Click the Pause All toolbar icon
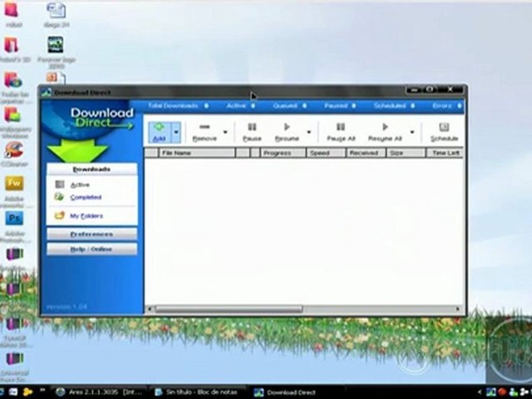The height and width of the screenshot is (399, 532). pyautogui.click(x=341, y=132)
